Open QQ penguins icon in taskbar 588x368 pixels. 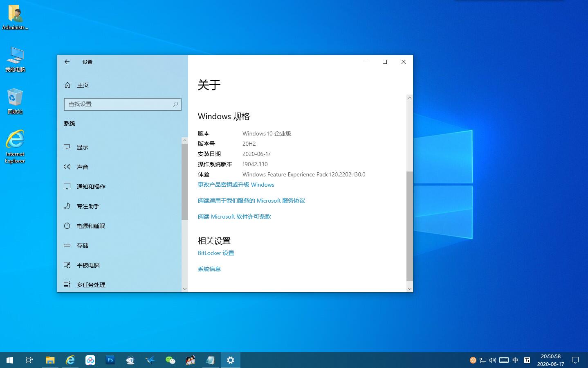point(191,360)
